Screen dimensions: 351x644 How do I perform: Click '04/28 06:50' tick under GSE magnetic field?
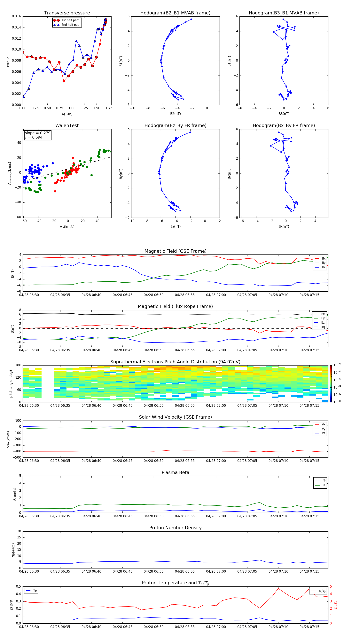154,295
